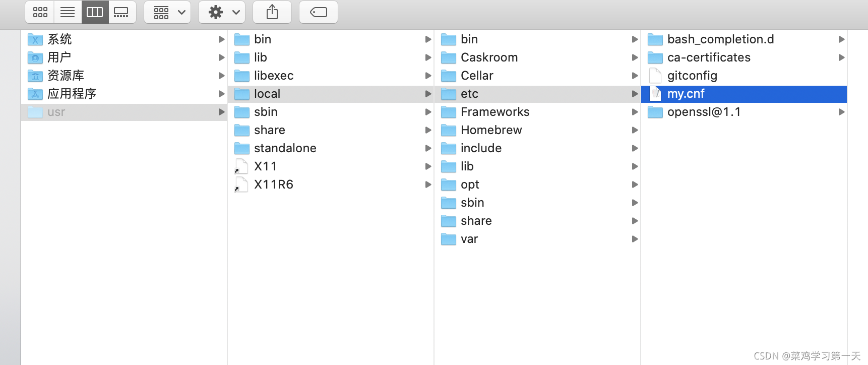The image size is (868, 365).
Task: Select the 资源库 folder icon
Action: coord(35,76)
